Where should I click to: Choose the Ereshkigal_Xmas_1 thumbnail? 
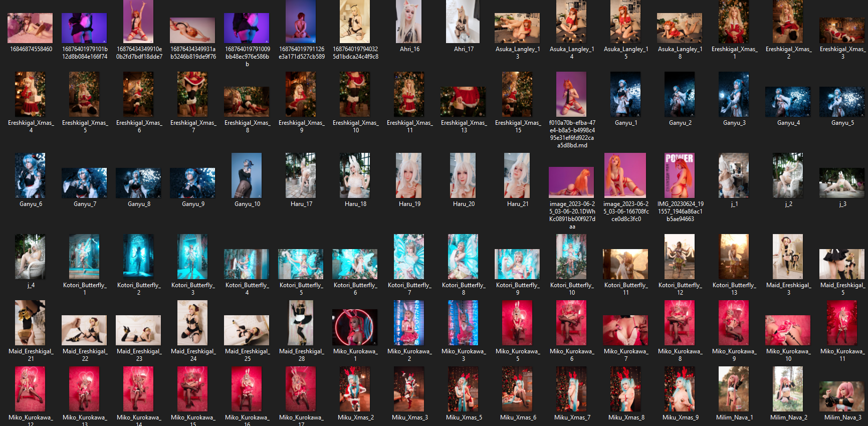[734, 22]
